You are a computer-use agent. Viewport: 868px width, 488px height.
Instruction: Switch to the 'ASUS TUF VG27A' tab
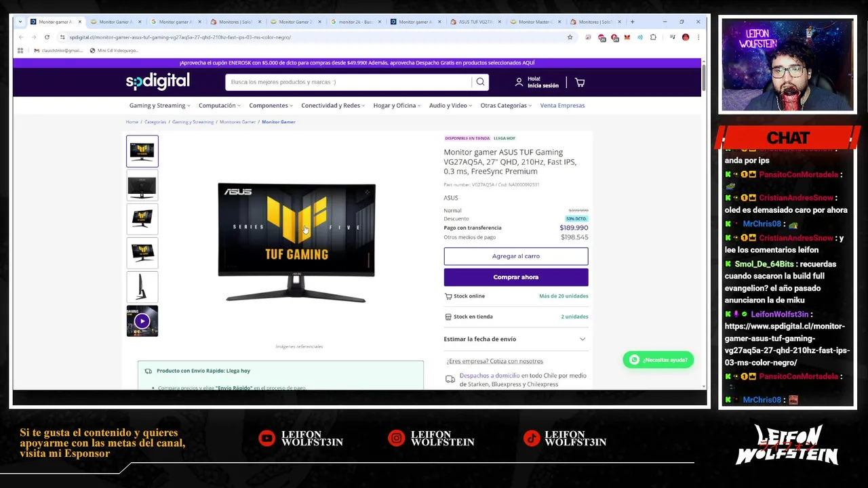477,22
